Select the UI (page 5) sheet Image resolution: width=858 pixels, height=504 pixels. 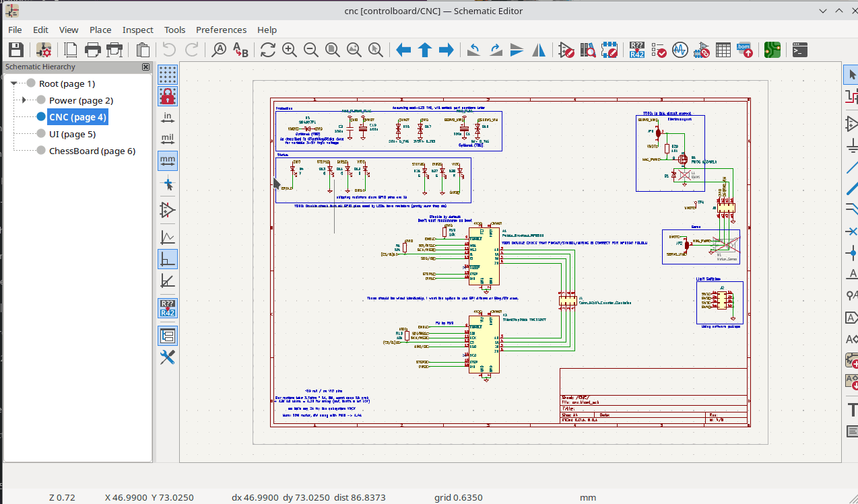click(x=72, y=134)
